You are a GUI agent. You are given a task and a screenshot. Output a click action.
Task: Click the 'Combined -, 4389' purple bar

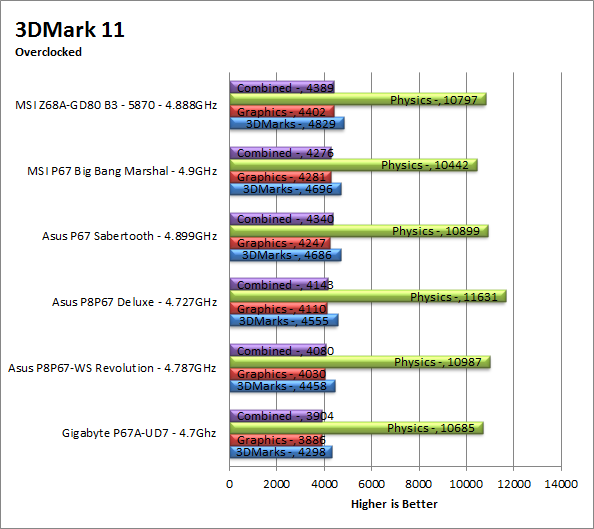282,87
